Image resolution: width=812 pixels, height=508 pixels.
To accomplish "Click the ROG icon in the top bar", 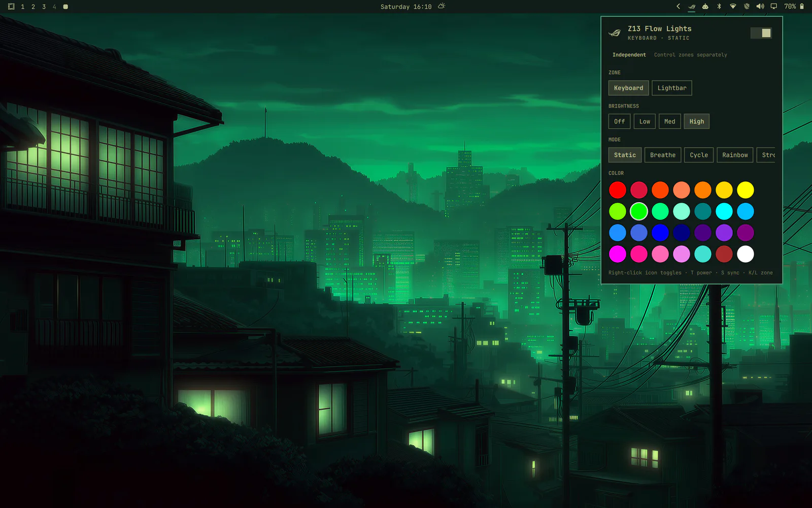I will tap(692, 7).
